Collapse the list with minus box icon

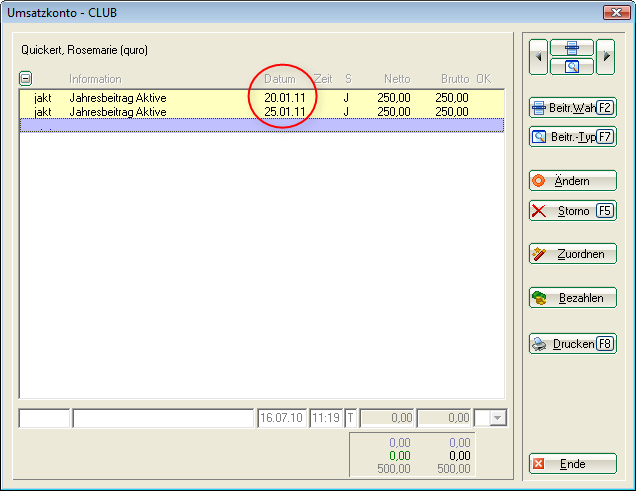[26, 79]
